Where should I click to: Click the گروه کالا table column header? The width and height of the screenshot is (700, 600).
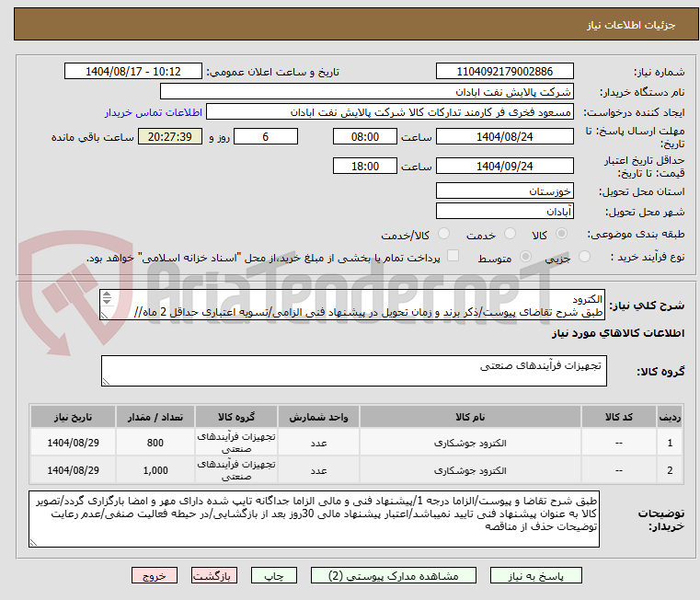click(236, 417)
